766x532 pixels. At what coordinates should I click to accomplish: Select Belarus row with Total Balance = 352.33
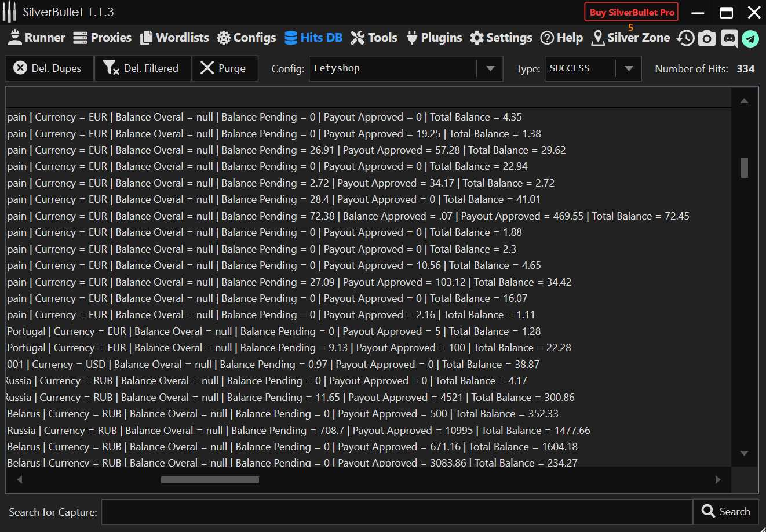point(369,414)
